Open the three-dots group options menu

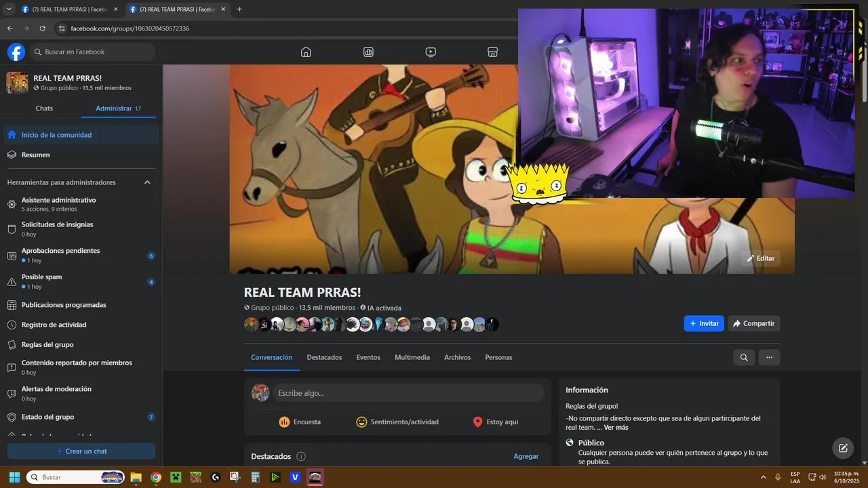[769, 357]
